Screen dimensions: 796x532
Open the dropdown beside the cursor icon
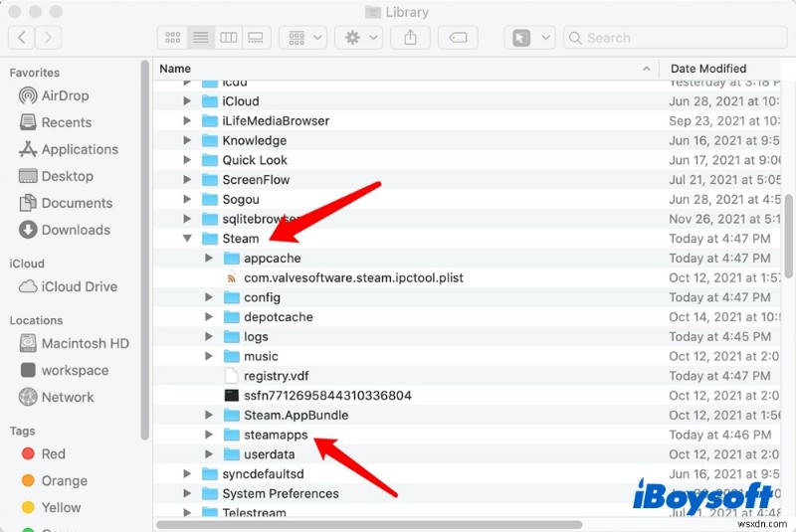pos(545,38)
